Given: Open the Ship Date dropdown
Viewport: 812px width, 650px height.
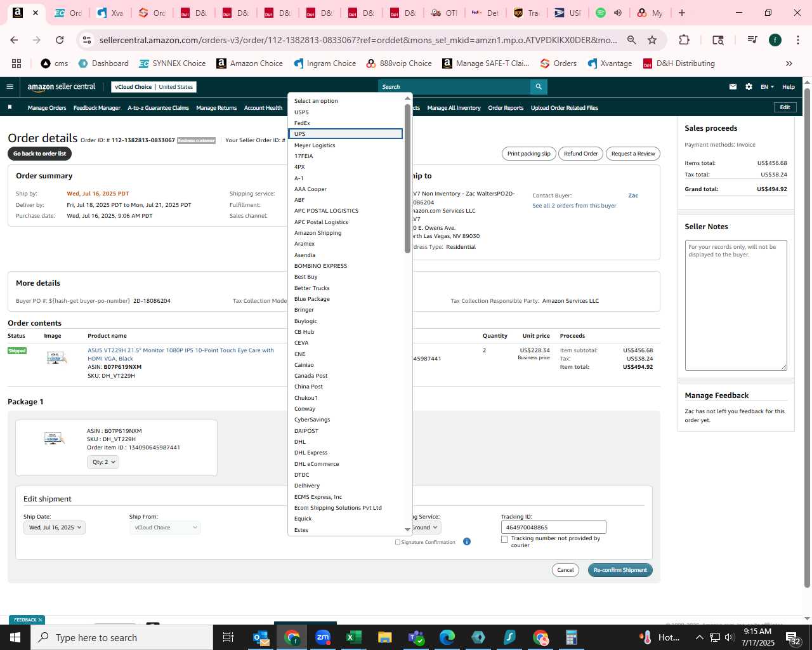Looking at the screenshot, I should pos(55,527).
